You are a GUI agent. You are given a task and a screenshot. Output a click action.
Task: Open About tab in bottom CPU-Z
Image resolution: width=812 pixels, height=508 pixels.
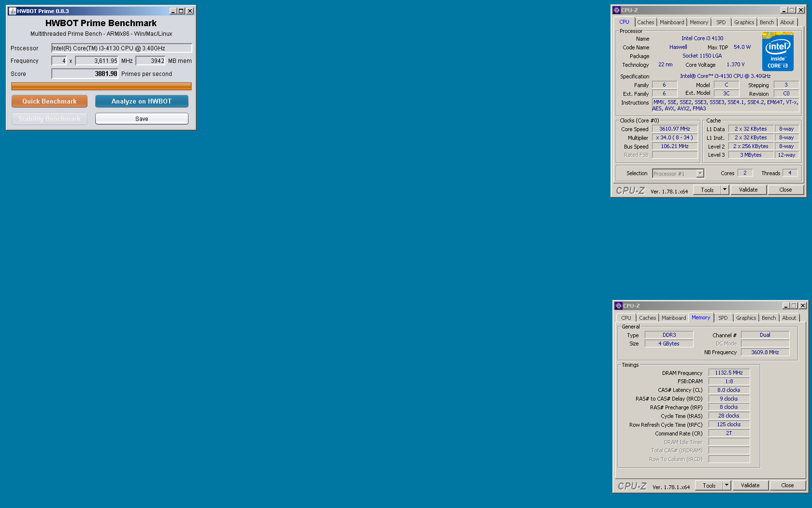click(x=789, y=318)
